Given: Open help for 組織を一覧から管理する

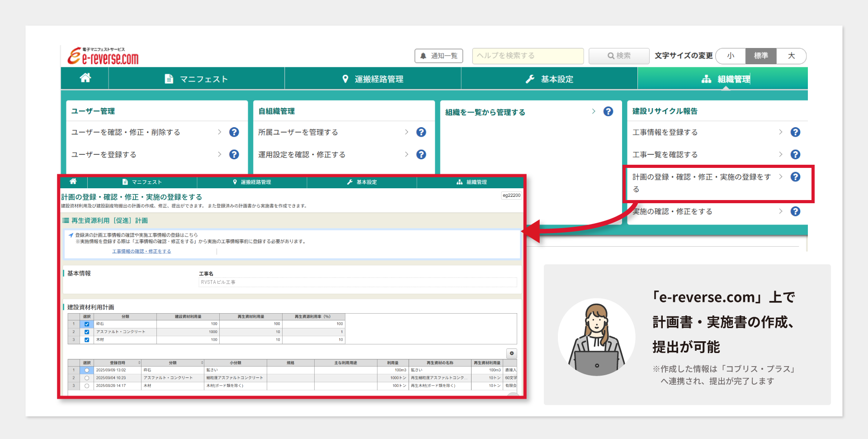Looking at the screenshot, I should (x=609, y=111).
